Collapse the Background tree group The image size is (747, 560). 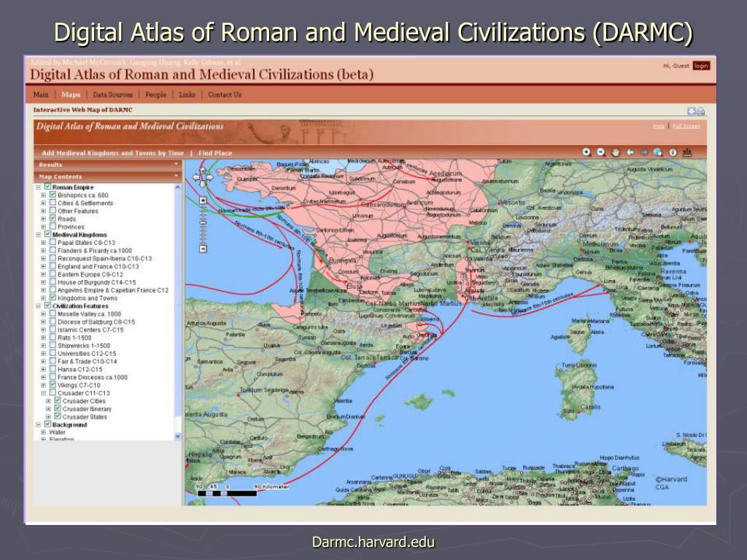coord(39,425)
